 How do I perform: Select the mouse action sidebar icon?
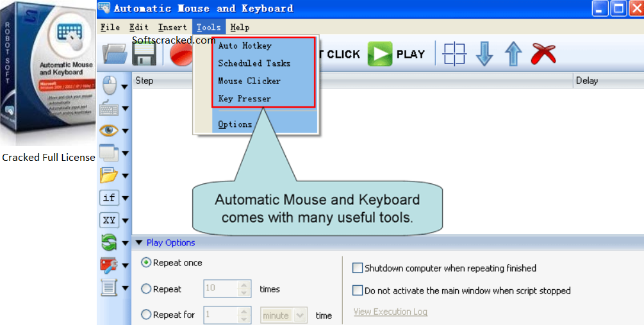109,86
